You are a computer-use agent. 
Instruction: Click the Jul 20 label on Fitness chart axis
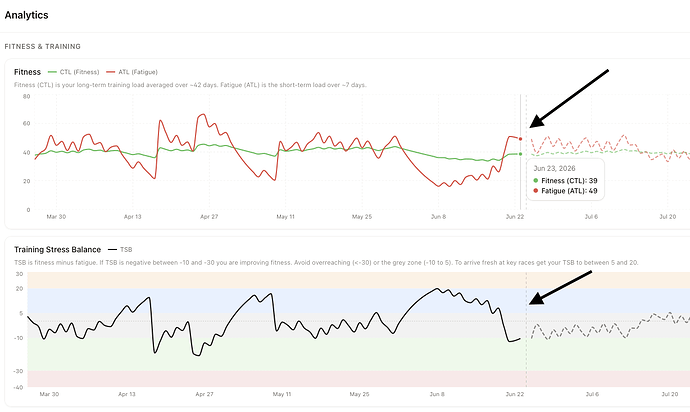(668, 217)
